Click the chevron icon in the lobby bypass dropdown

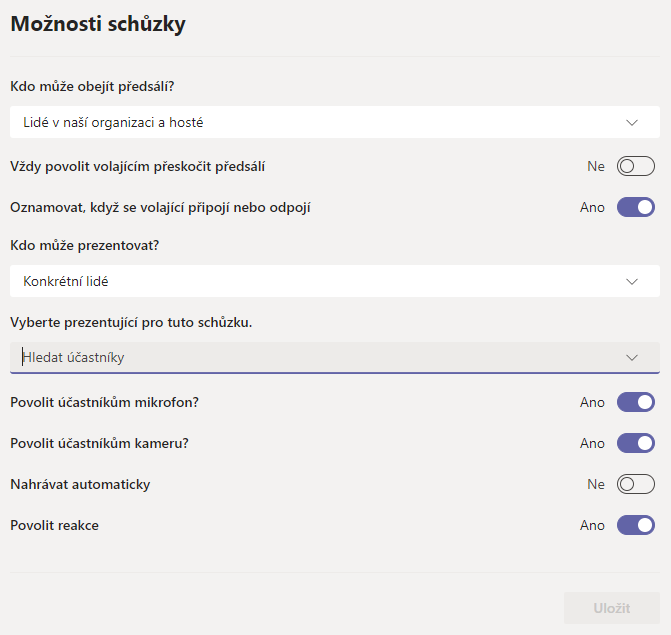pyautogui.click(x=631, y=123)
